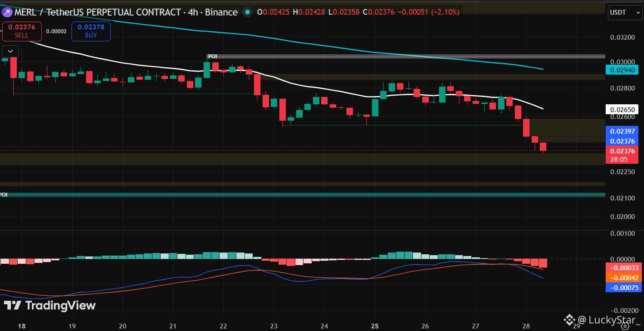644x331 pixels.
Task: Click the 0.02100 price axis label
Action: (622, 198)
